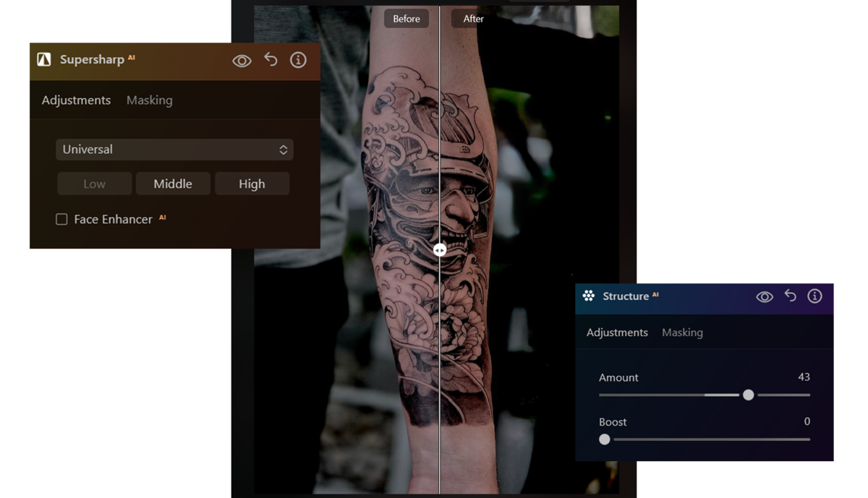Open the Structure panel's Masking tab
This screenshot has width=868, height=498.
click(x=682, y=332)
